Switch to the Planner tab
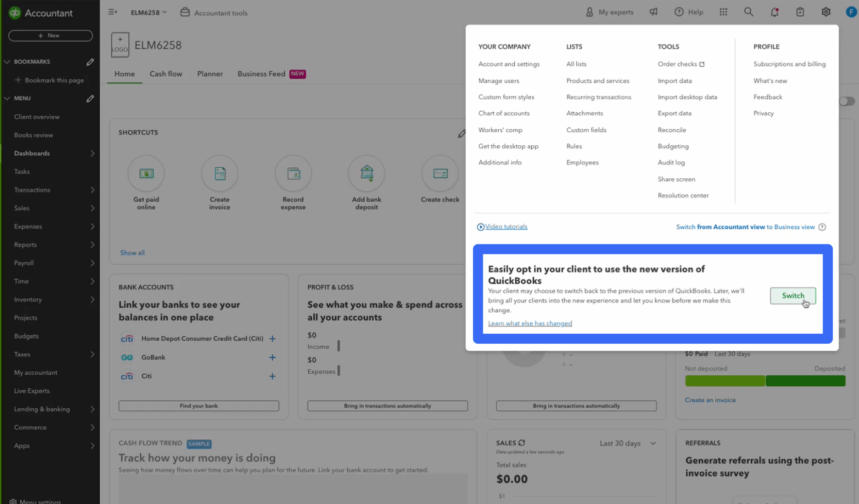This screenshot has height=504, width=859. pyautogui.click(x=210, y=74)
